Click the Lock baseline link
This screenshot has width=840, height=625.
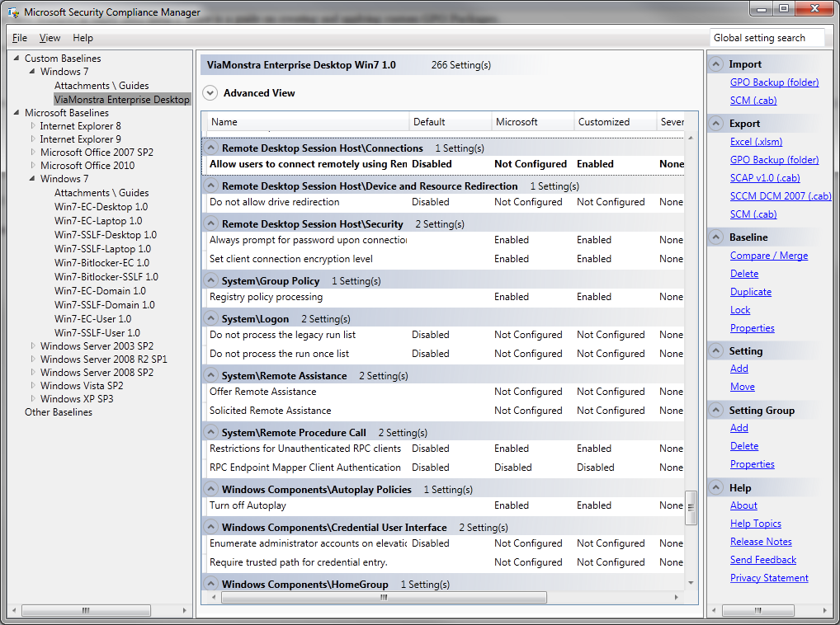740,310
